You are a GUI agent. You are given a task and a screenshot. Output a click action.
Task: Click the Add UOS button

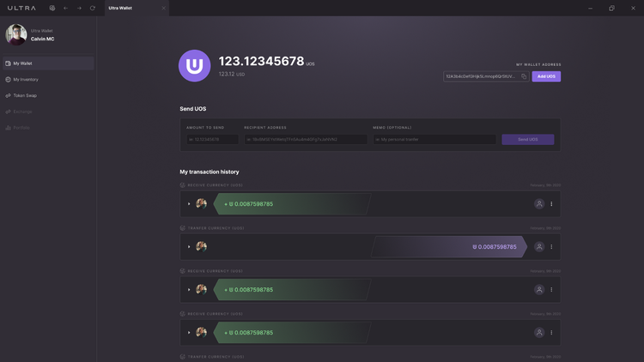[x=546, y=76]
